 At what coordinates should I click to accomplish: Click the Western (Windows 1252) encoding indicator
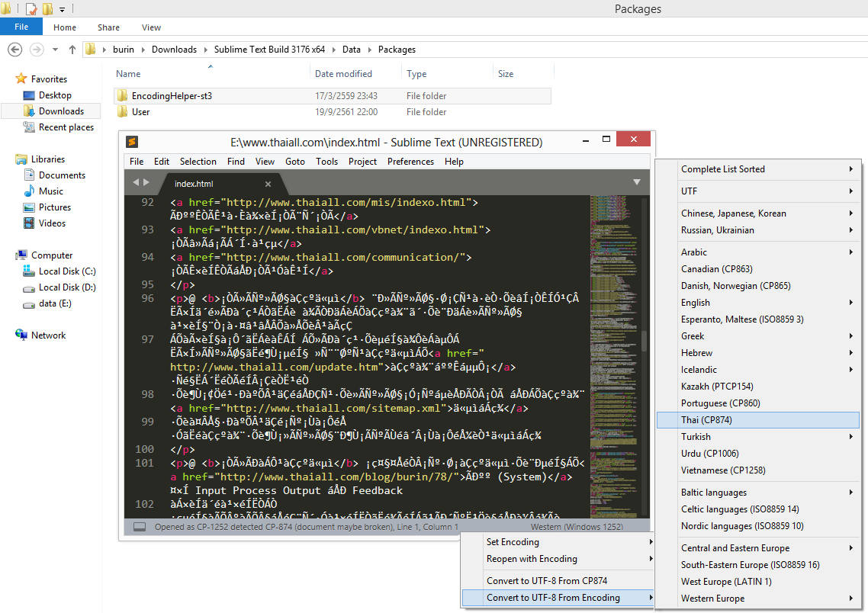tap(577, 527)
